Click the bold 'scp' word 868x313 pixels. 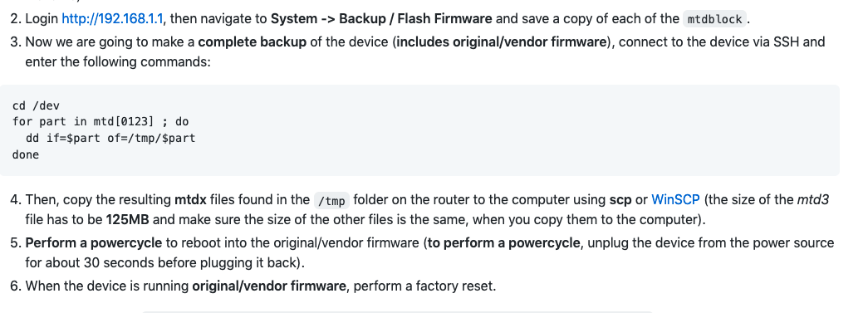coord(620,199)
